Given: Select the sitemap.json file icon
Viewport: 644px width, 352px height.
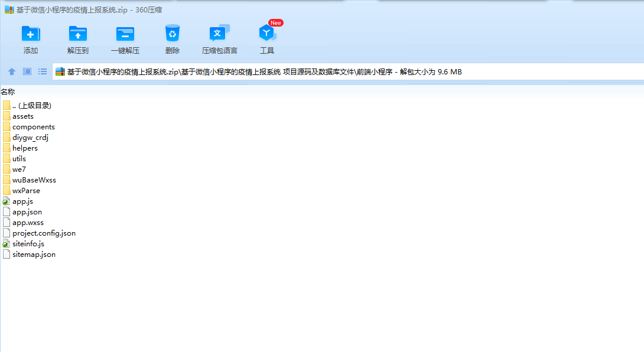Looking at the screenshot, I should [6, 254].
